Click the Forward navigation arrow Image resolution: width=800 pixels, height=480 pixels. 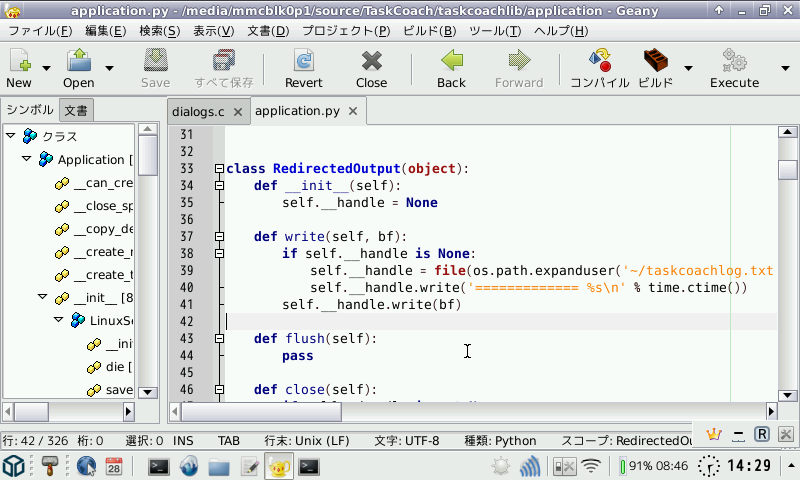(519, 60)
